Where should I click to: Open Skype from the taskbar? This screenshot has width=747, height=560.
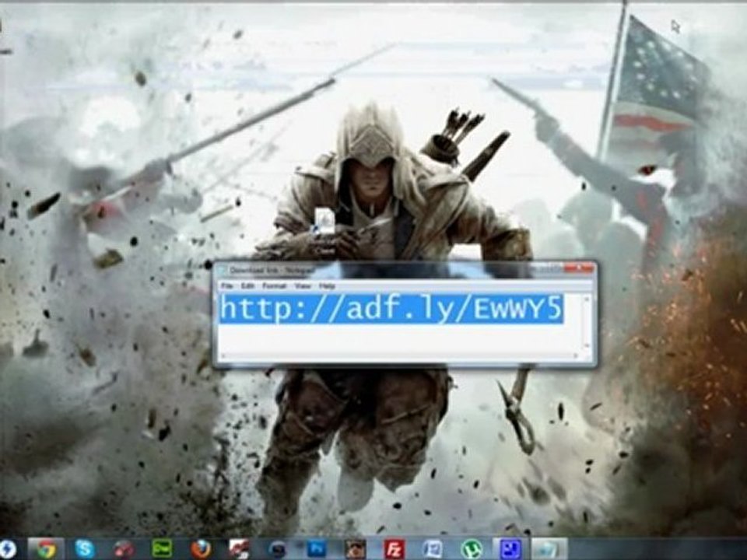click(85, 549)
